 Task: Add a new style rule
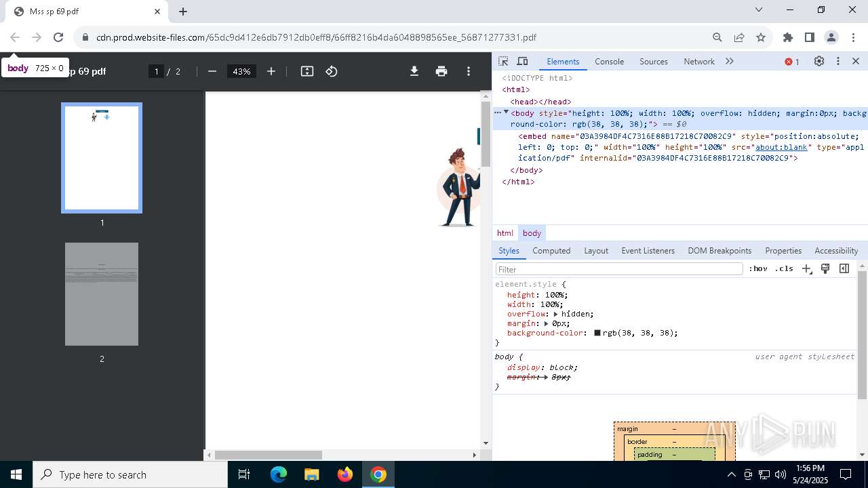coord(806,269)
